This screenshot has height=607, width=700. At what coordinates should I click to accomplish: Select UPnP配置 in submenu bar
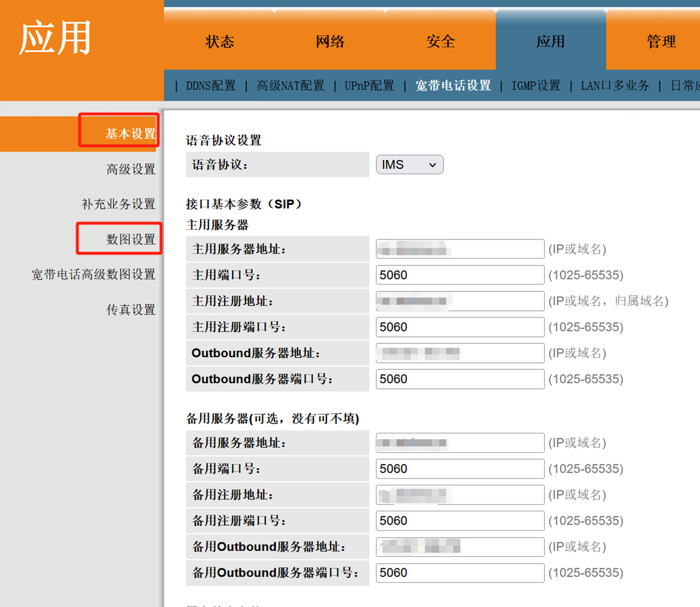click(x=369, y=86)
